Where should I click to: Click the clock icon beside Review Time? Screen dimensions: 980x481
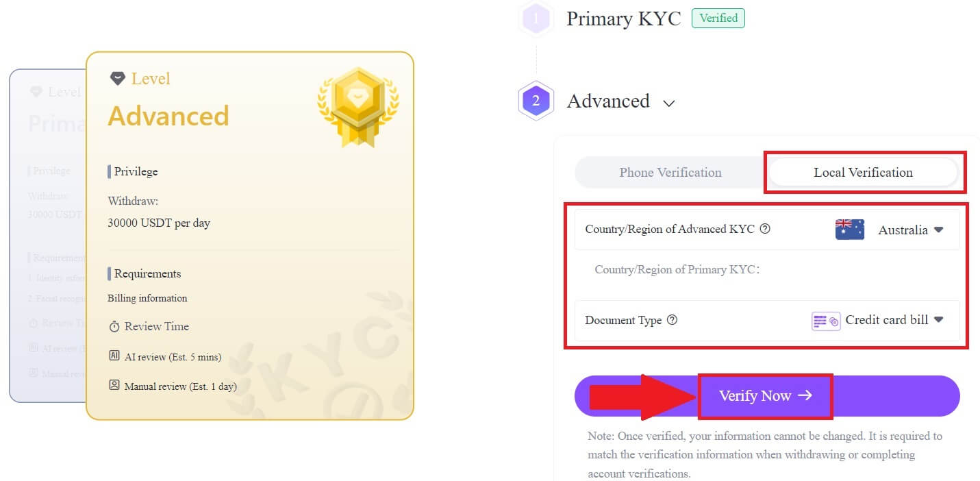[114, 326]
